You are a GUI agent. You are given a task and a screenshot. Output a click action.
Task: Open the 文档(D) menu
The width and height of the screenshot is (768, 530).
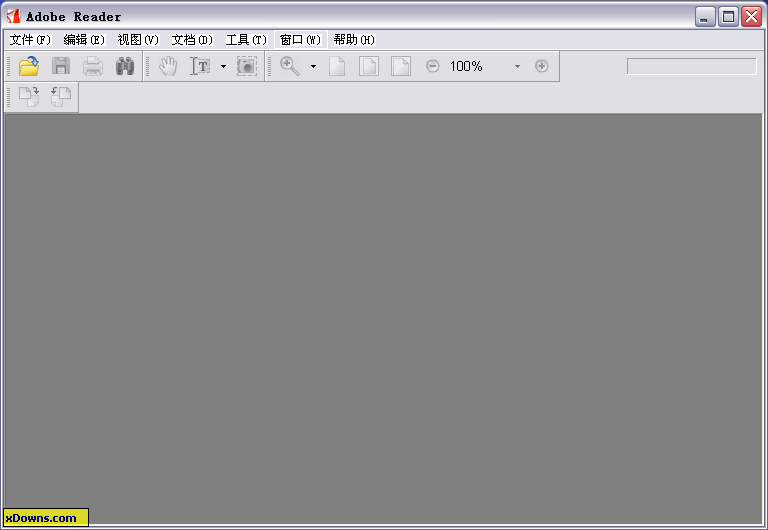click(192, 40)
